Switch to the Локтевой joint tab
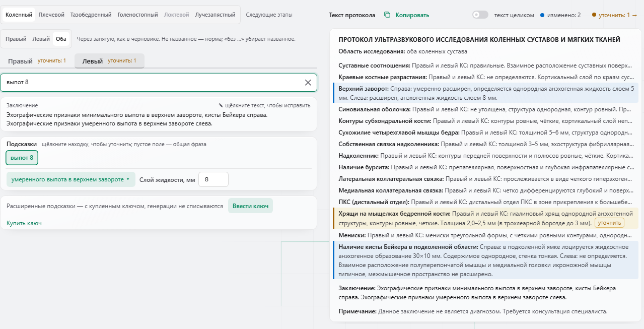The image size is (644, 329). (x=177, y=15)
